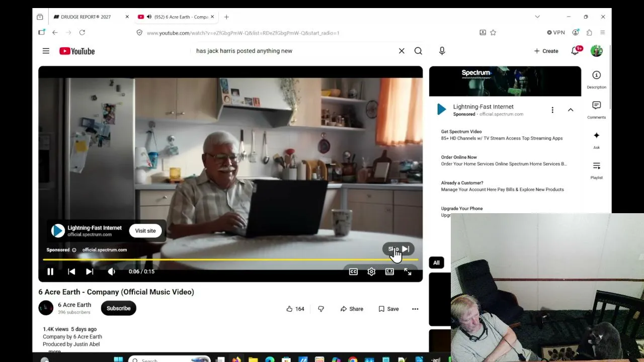Open the Lightning-Fast Internet ad title in the side panel
This screenshot has height=362, width=644.
coord(484,107)
